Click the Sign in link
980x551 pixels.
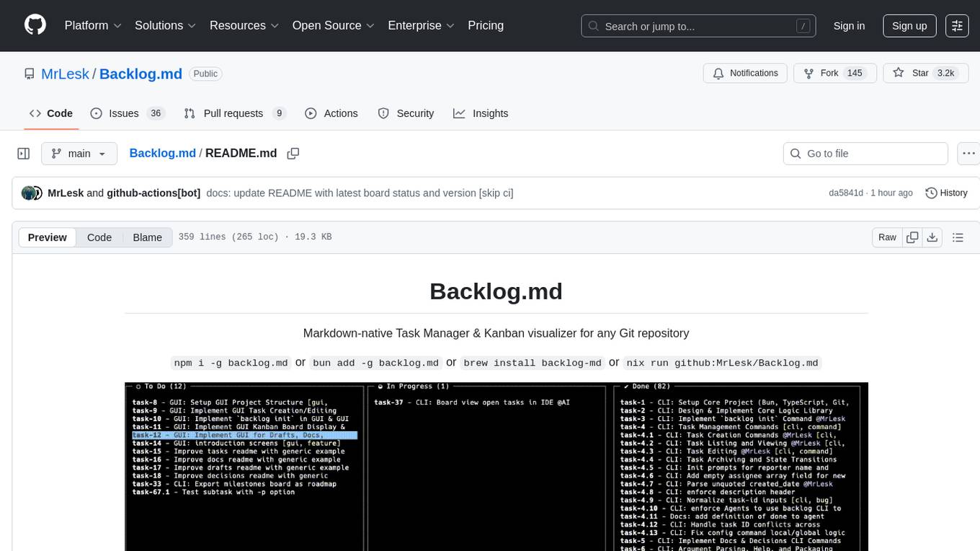849,26
